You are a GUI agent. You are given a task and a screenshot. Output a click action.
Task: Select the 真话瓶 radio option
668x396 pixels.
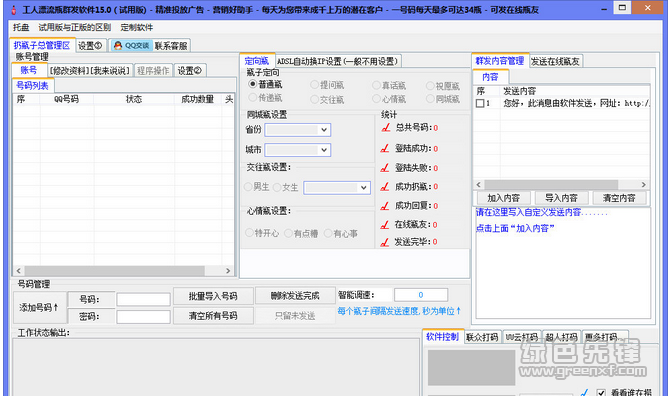(376, 86)
